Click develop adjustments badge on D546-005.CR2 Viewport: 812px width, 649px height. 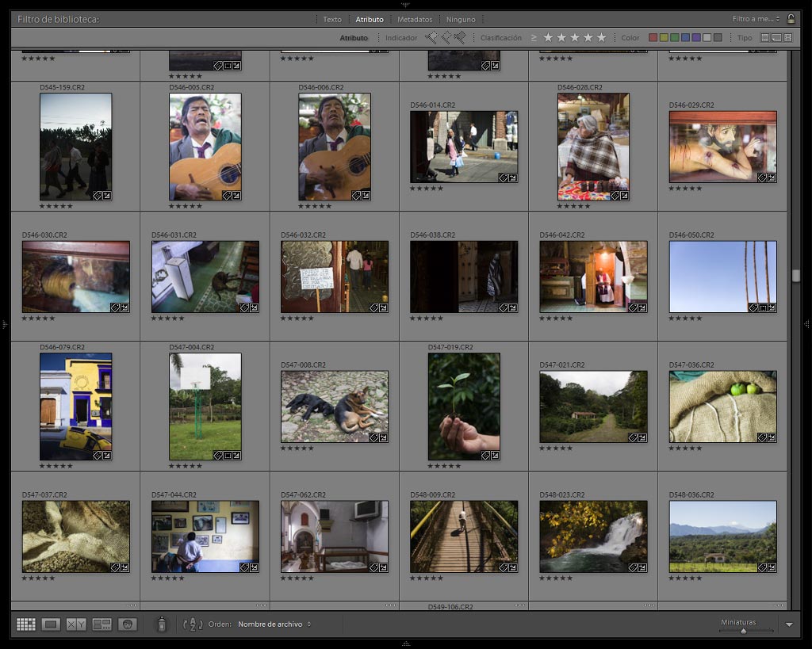click(236, 195)
